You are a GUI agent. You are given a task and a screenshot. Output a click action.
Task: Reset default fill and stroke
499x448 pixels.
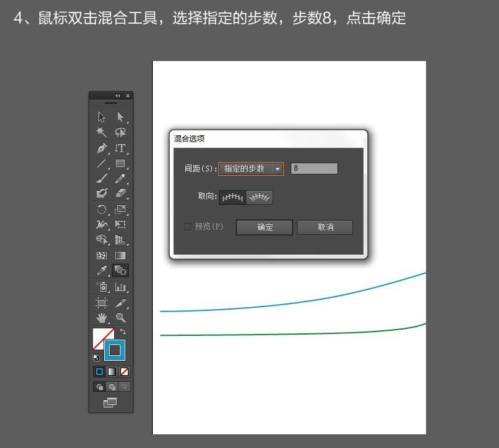(x=96, y=358)
